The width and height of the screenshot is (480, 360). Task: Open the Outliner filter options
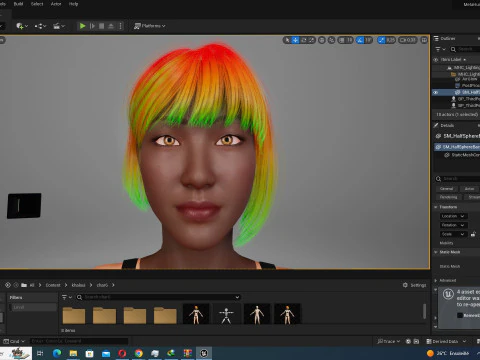coord(440,49)
